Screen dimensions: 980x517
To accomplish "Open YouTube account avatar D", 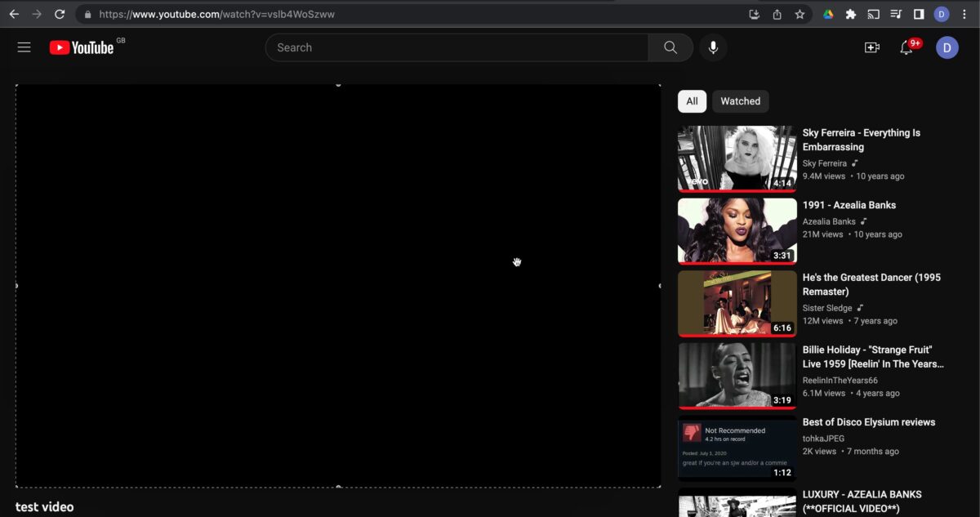I will [x=947, y=47].
